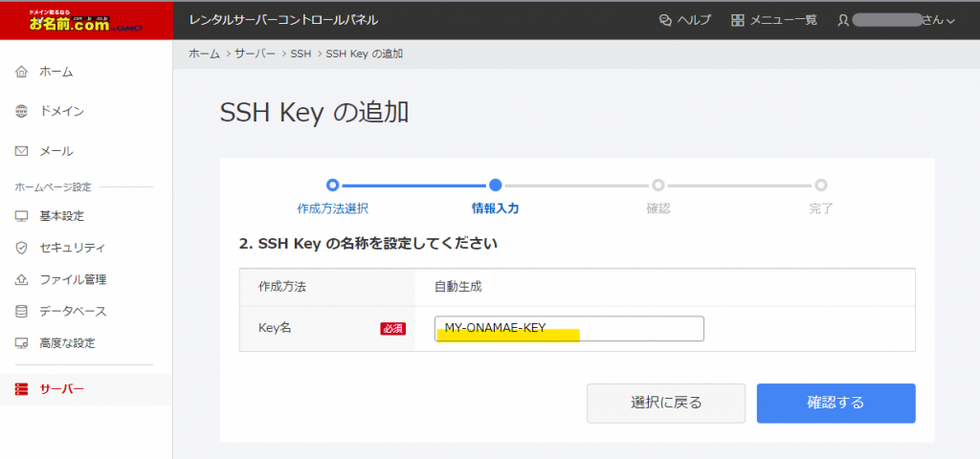This screenshot has width=980, height=459.
Task: Go to ホーム in the breadcrumb
Action: (x=204, y=54)
